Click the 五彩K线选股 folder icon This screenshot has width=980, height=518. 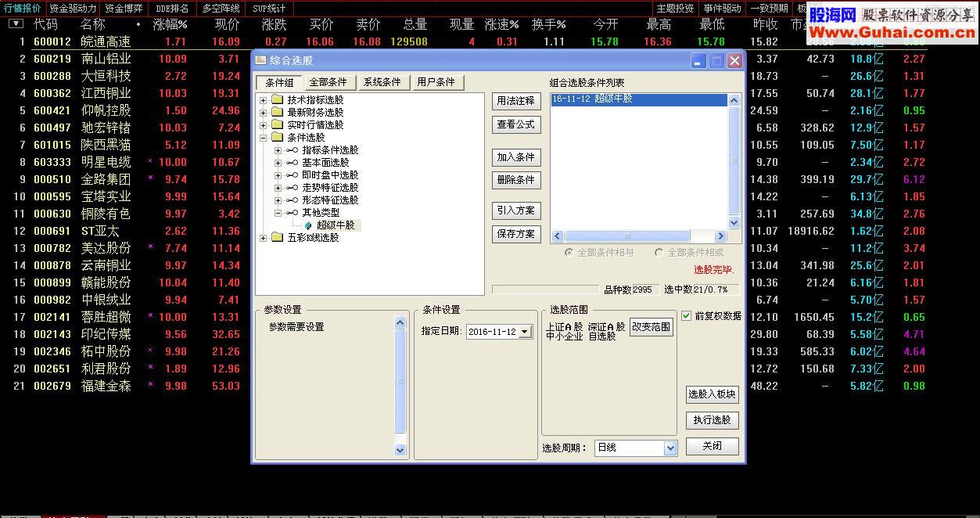click(277, 238)
